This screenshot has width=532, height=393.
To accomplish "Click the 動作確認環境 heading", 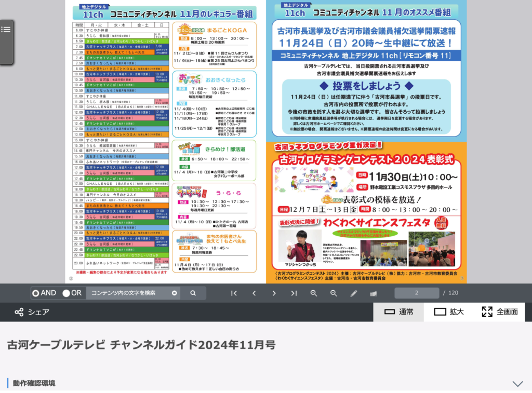I will coord(34,383).
